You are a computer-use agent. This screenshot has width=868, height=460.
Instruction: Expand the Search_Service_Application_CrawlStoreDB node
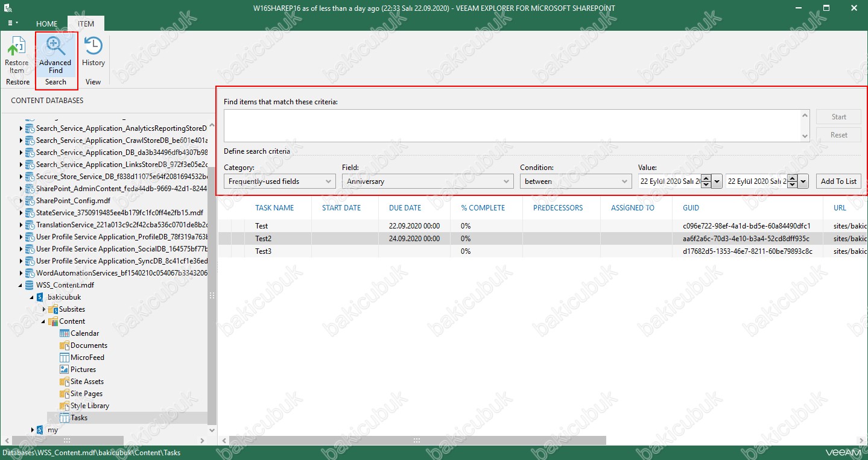point(21,140)
